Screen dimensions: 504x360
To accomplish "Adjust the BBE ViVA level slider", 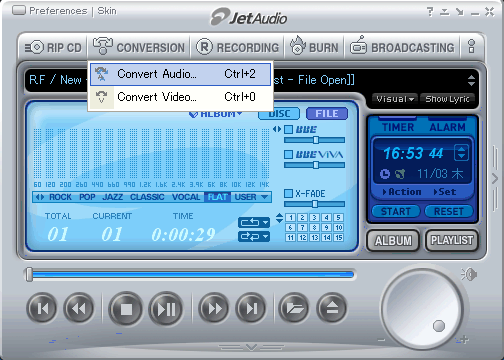I will coord(314,165).
